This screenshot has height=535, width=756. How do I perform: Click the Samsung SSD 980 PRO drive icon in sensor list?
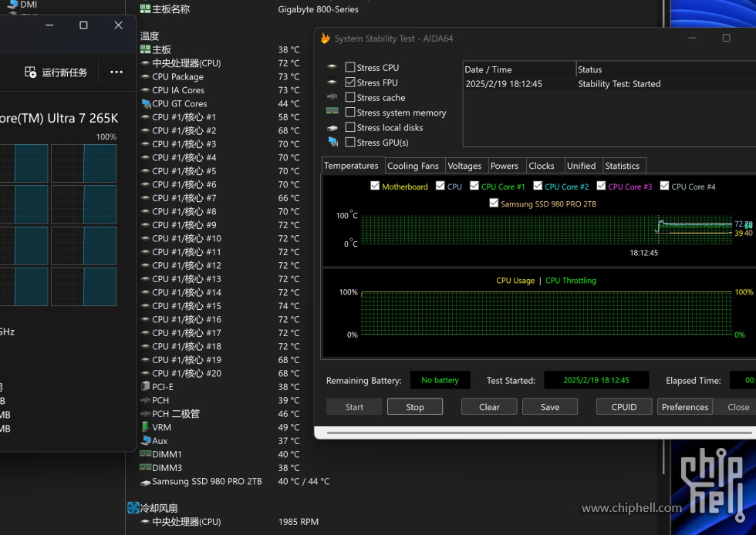pyautogui.click(x=145, y=482)
